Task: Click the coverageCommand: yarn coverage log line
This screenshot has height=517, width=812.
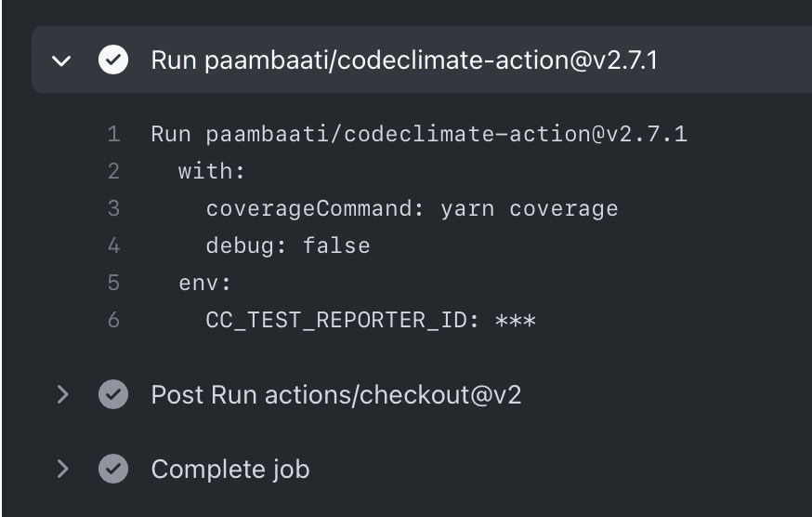Action: pos(412,209)
